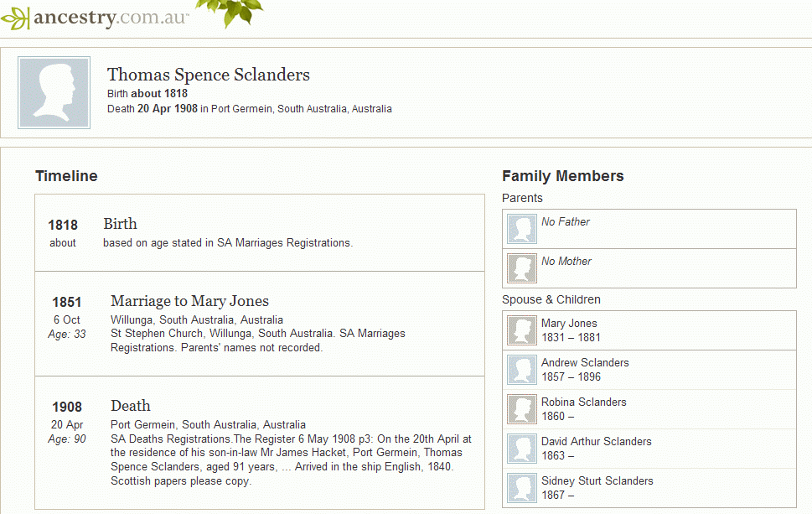Open Mary Jones portrait icon

[x=521, y=330]
